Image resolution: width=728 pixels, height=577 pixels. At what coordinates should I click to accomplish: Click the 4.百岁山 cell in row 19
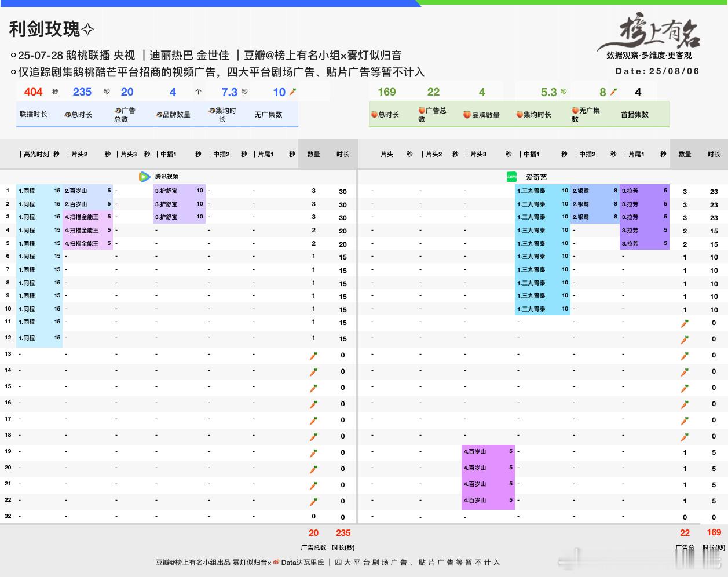tap(488, 452)
